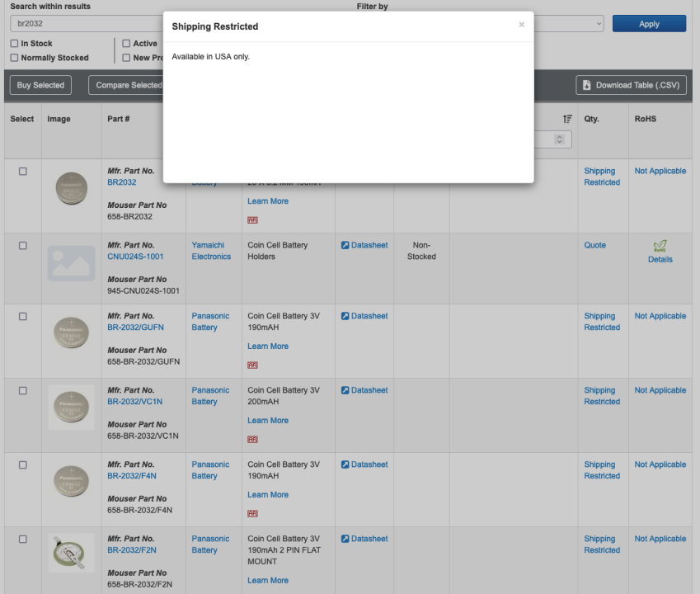Open BR-2032/F4N battery image
This screenshot has width=700, height=594.
[x=72, y=482]
